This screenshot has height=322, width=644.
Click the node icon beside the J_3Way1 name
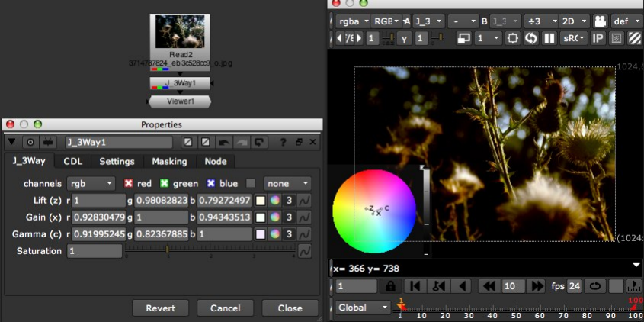point(49,142)
